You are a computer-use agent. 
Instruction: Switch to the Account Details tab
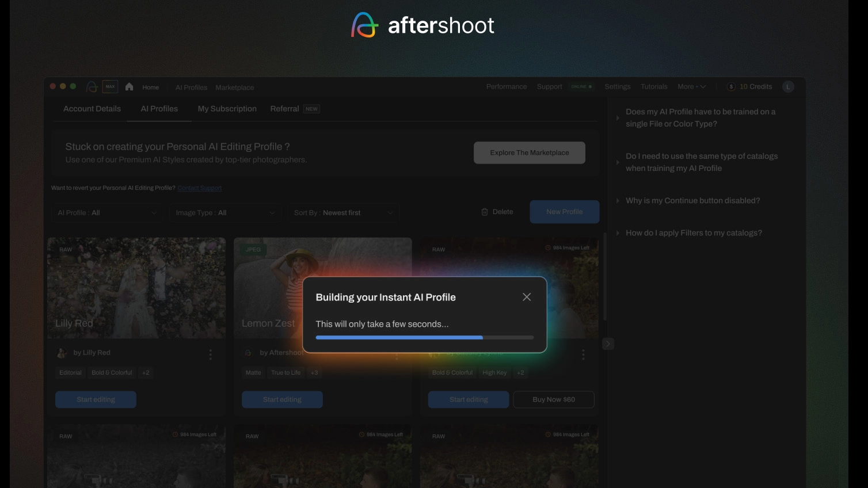[x=92, y=109]
